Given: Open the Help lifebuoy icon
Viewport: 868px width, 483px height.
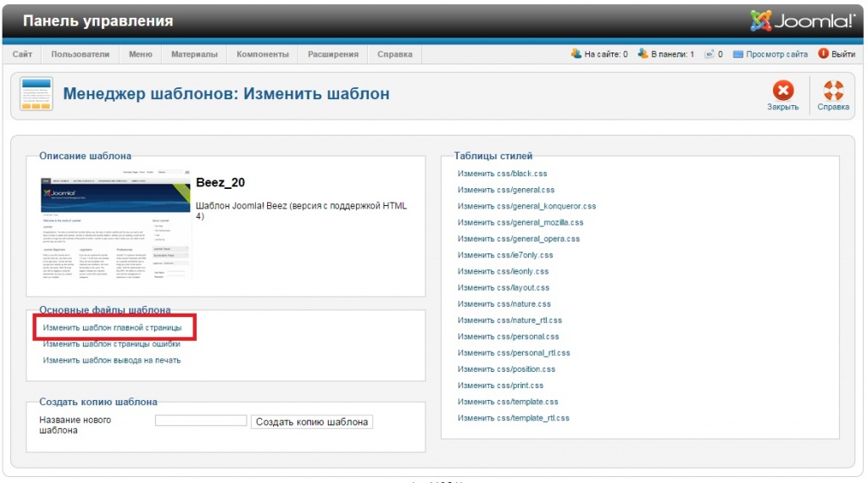Looking at the screenshot, I should [833, 90].
